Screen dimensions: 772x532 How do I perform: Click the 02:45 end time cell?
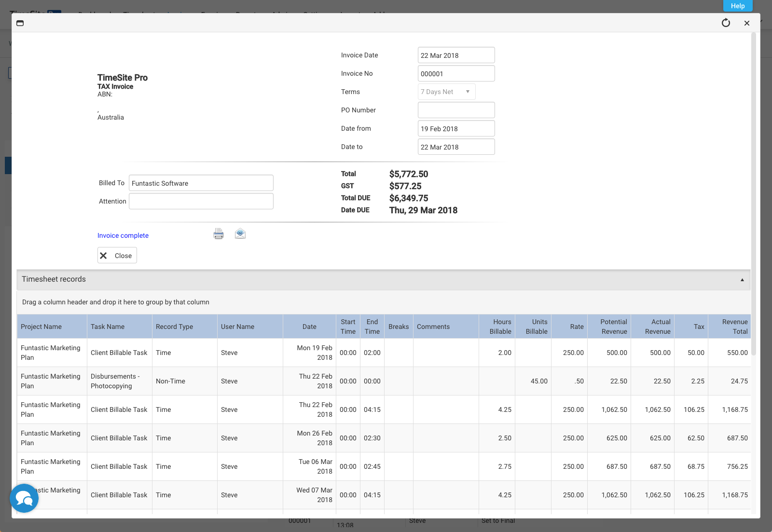372,466
